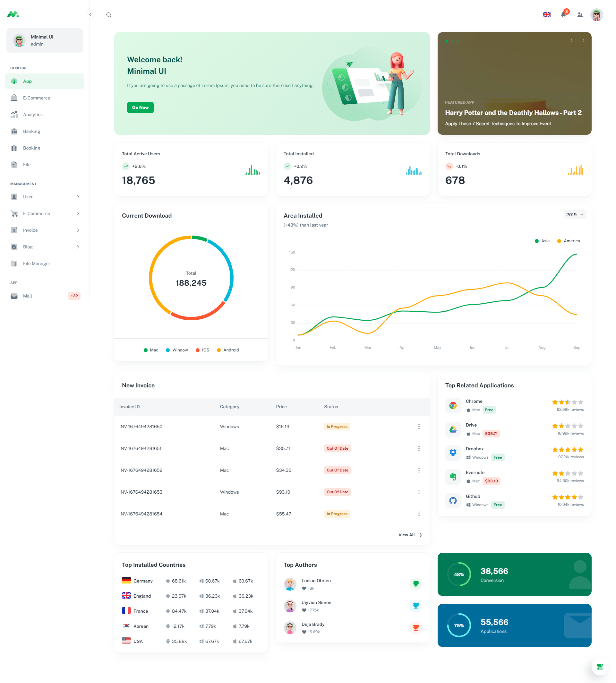This screenshot has height=683, width=616.
Task: Click View All invoices link
Action: pos(410,535)
